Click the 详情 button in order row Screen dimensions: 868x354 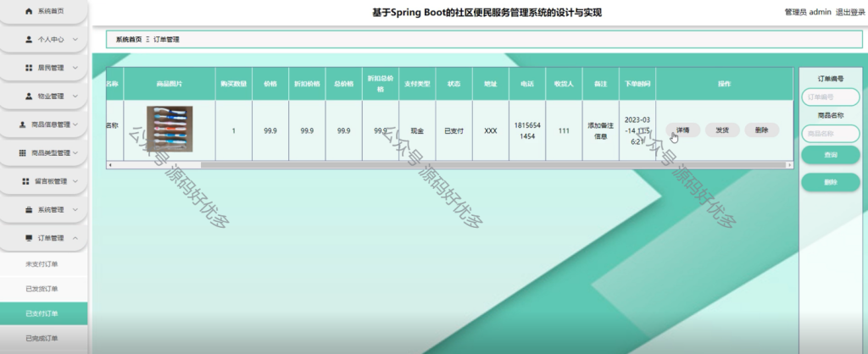point(682,130)
